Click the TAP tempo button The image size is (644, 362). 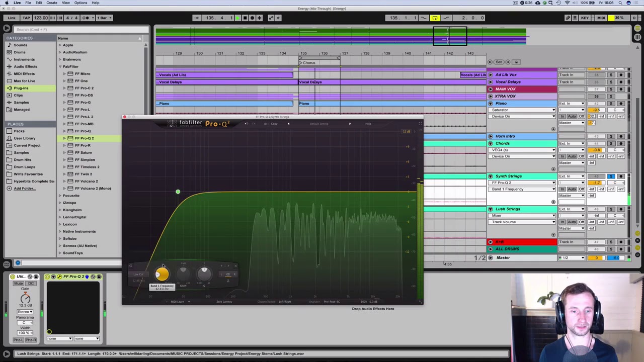[x=26, y=18]
